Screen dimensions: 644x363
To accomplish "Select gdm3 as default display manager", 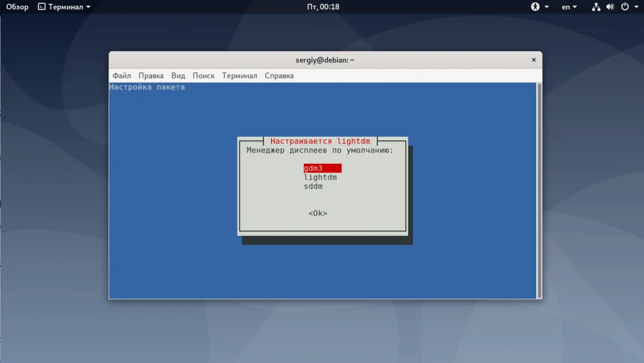I will pyautogui.click(x=321, y=168).
